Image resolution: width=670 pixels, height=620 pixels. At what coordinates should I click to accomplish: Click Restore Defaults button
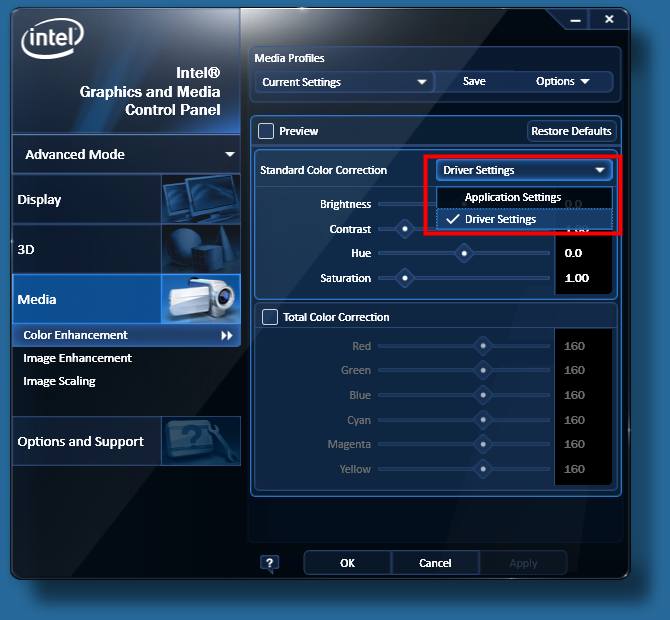[x=571, y=131]
